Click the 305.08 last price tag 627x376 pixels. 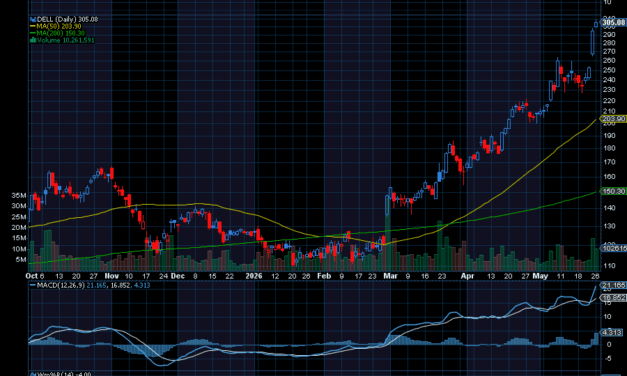click(614, 22)
